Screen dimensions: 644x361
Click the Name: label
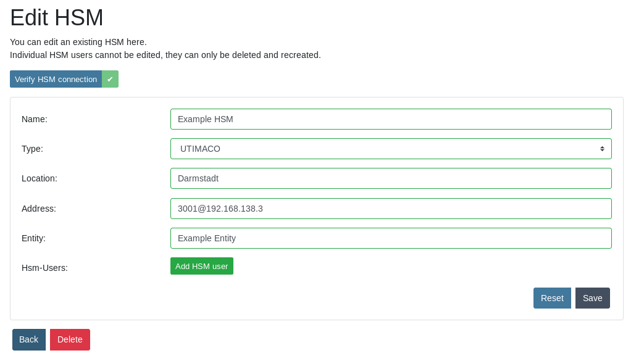pos(35,119)
